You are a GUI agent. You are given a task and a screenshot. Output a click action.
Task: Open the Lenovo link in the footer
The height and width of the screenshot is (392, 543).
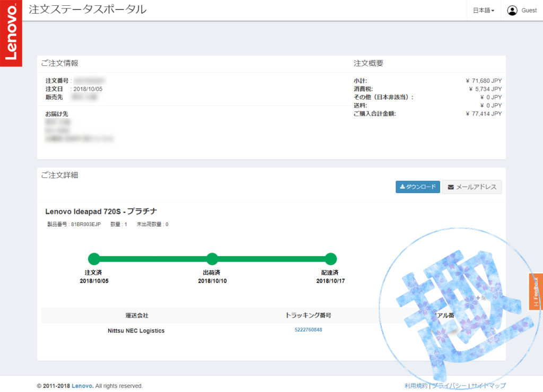pyautogui.click(x=82, y=386)
